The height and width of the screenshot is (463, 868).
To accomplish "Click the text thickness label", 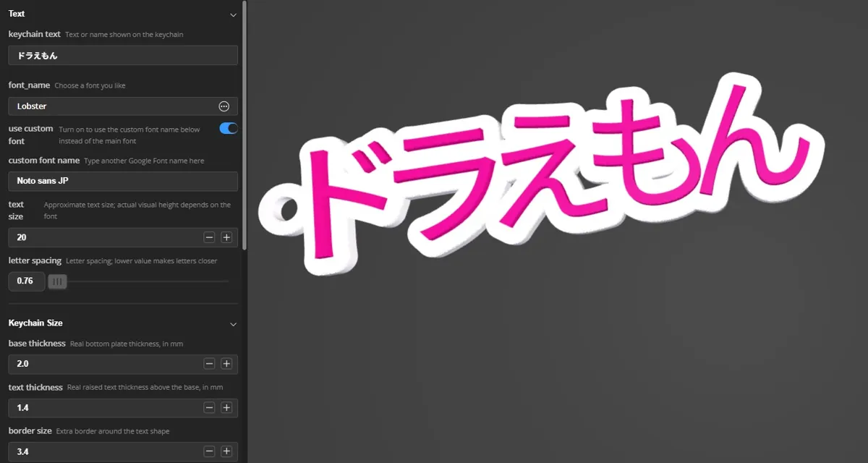I will tap(35, 387).
